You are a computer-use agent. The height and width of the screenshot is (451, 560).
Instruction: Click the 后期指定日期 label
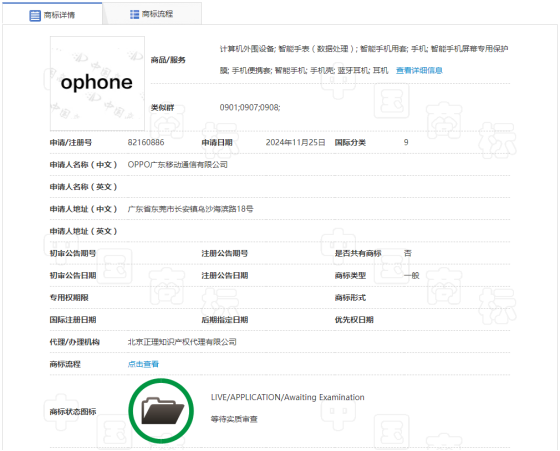(x=225, y=320)
